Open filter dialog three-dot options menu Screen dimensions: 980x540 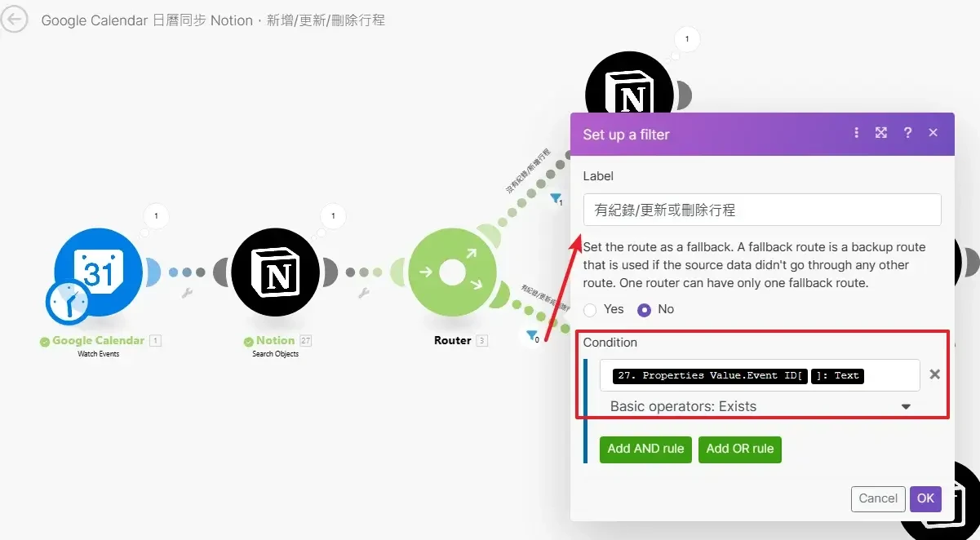[x=856, y=133]
